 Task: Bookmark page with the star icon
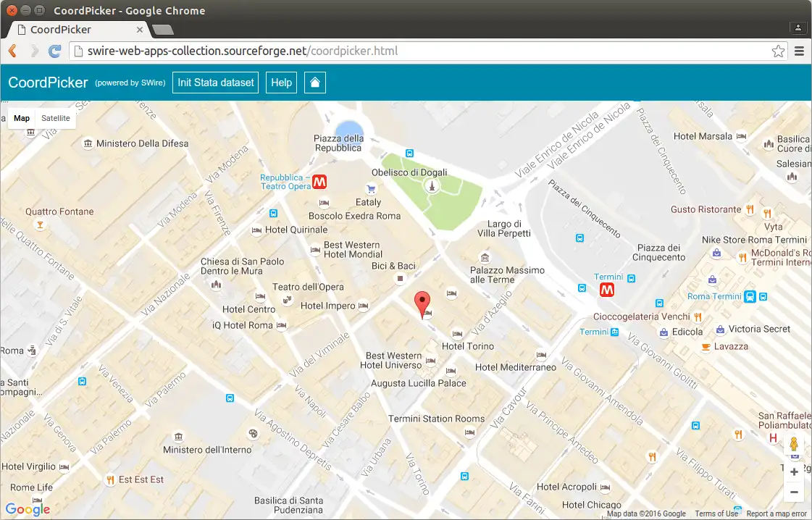(x=778, y=51)
